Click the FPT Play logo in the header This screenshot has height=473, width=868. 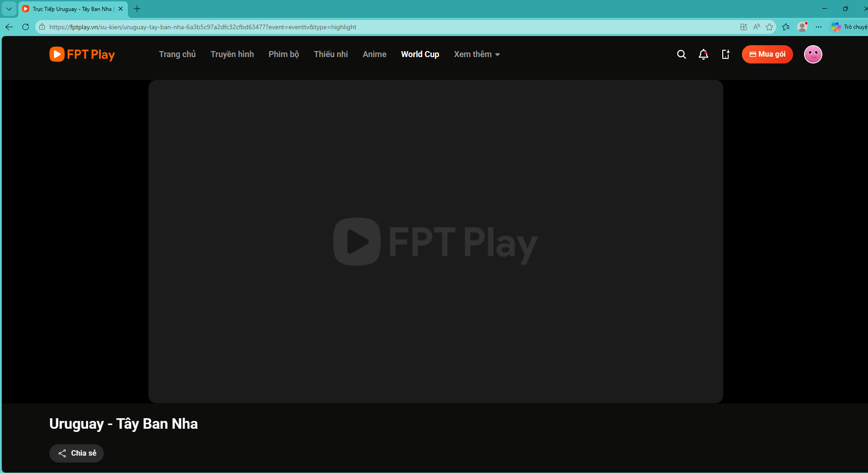[x=82, y=54]
